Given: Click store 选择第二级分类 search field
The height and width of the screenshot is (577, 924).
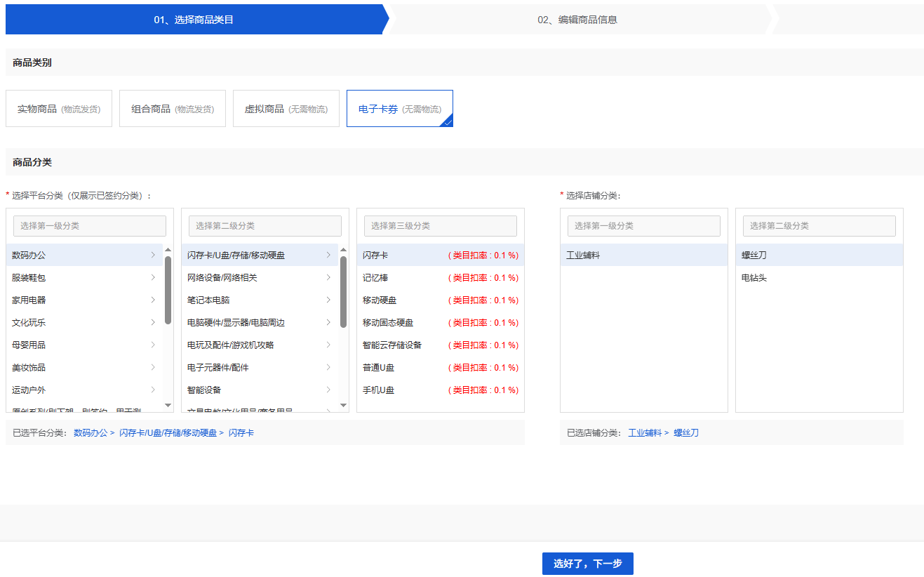Looking at the screenshot, I should (x=819, y=226).
